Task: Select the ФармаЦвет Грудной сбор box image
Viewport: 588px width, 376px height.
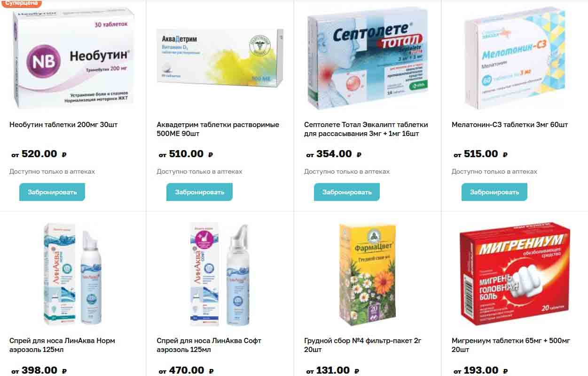Action: coord(368,275)
